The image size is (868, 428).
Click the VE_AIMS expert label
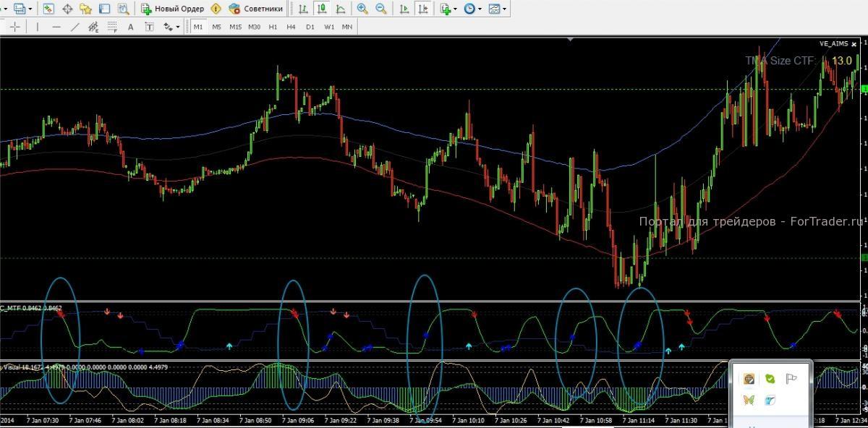click(833, 44)
